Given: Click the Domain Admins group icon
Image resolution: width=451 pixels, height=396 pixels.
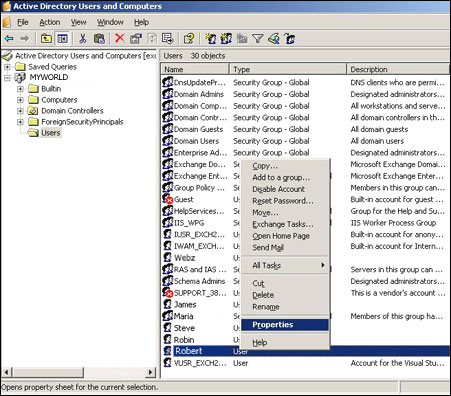Looking at the screenshot, I should 168,94.
